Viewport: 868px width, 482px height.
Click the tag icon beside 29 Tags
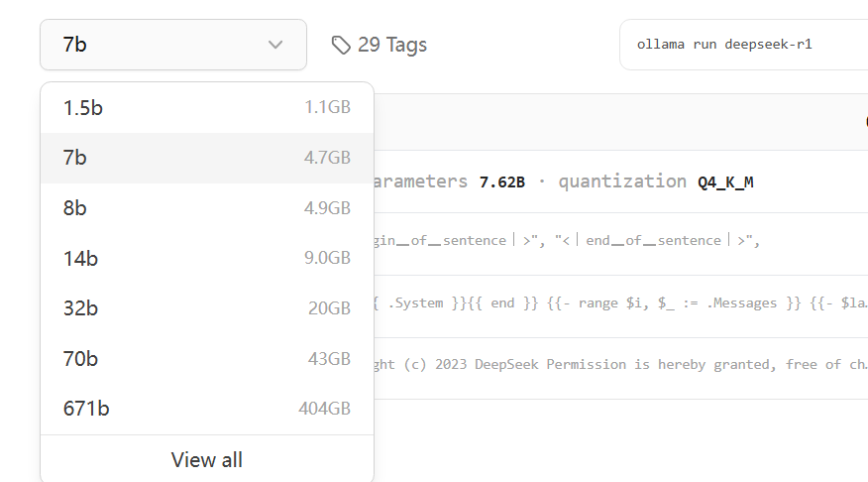[x=341, y=45]
